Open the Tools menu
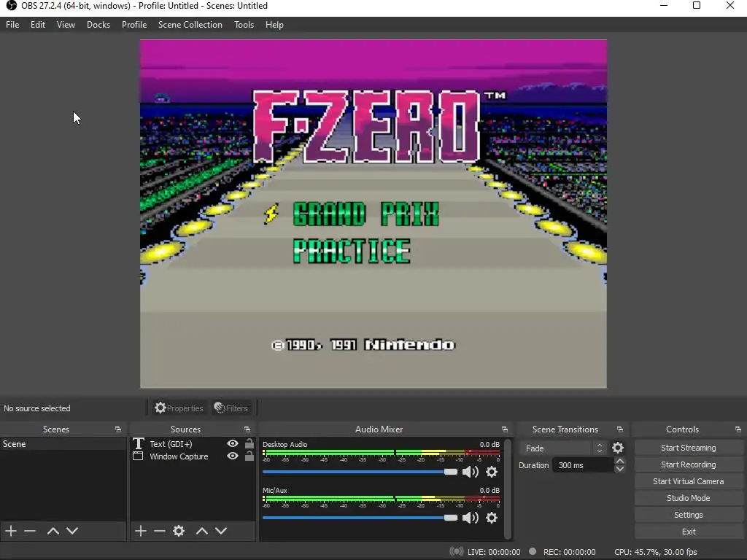 point(244,25)
